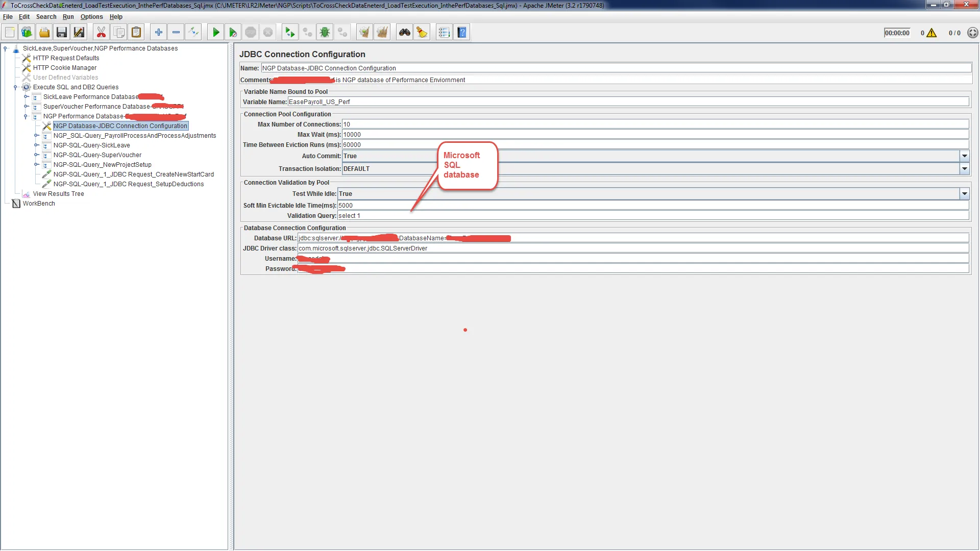
Task: Select View Results Tree item
Action: 58,194
